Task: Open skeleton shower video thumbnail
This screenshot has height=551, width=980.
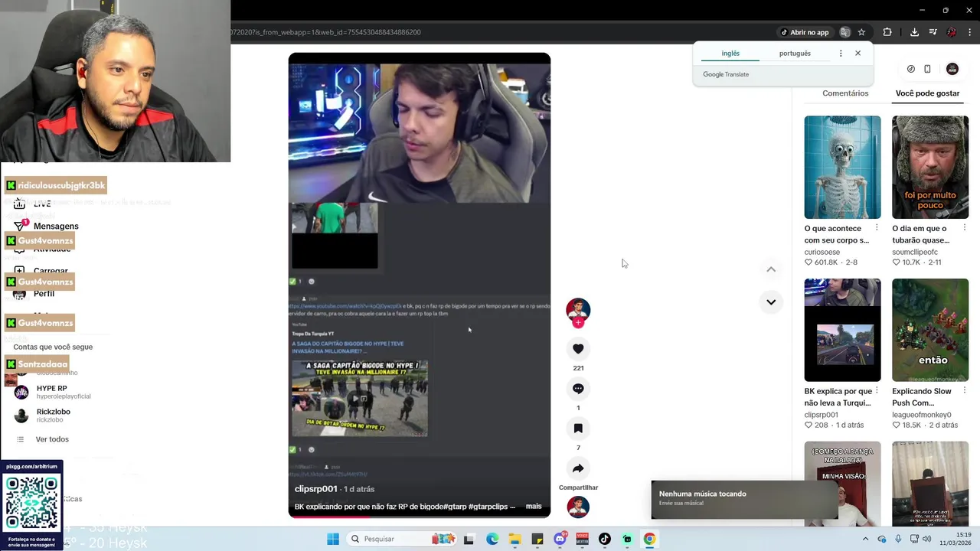Action: 842,167
